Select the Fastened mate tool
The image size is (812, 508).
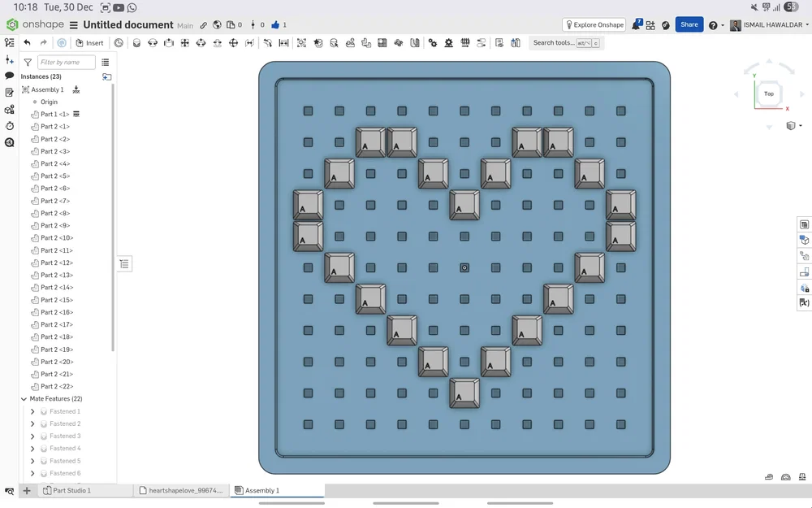[x=136, y=43]
